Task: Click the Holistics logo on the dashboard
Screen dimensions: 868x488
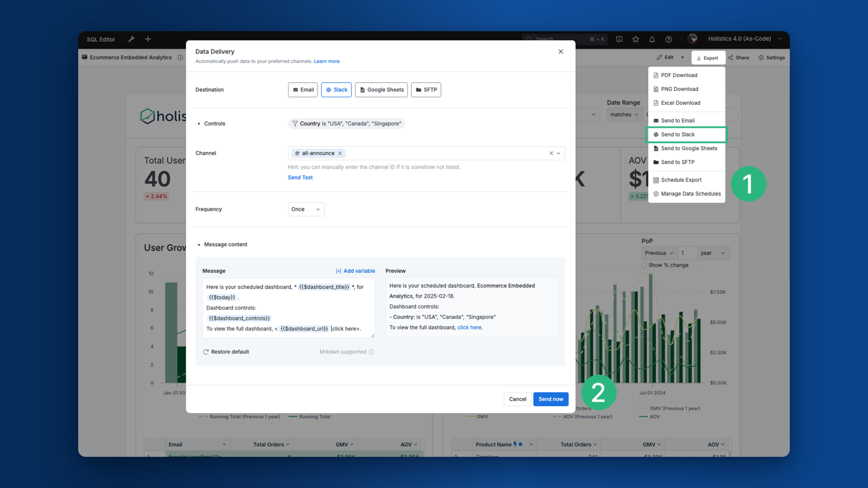Action: coord(163,116)
